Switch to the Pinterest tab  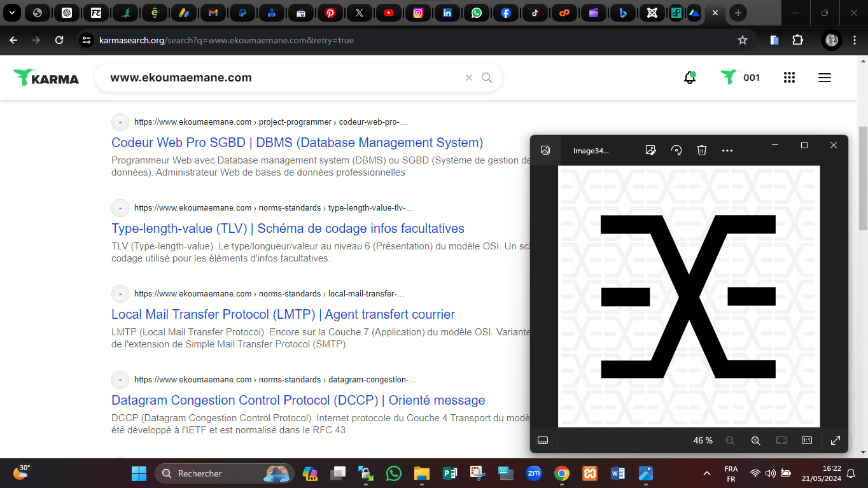[330, 13]
